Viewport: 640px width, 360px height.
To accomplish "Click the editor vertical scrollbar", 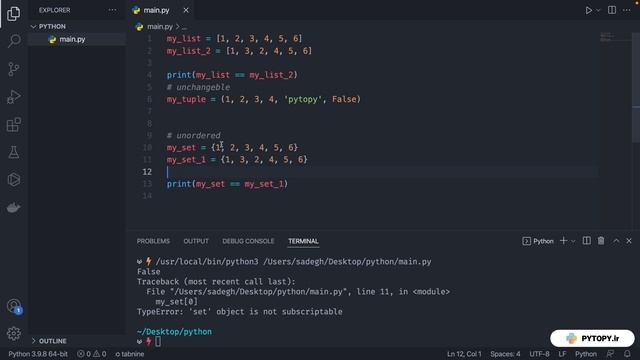I will pos(636,88).
